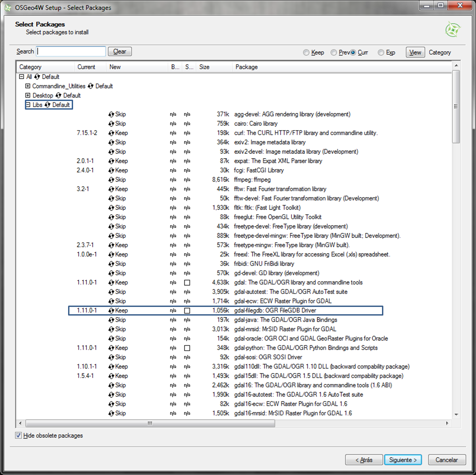The width and height of the screenshot is (476, 475).
Task: Click the cycle icon in the cairo row
Action: (111, 124)
